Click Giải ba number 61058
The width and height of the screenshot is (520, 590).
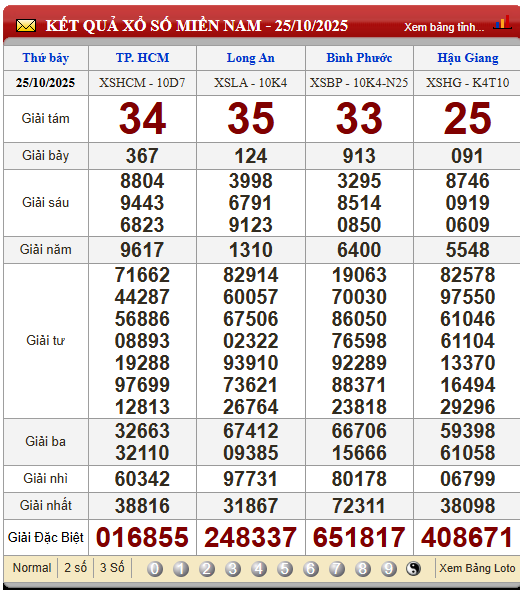[x=468, y=453]
